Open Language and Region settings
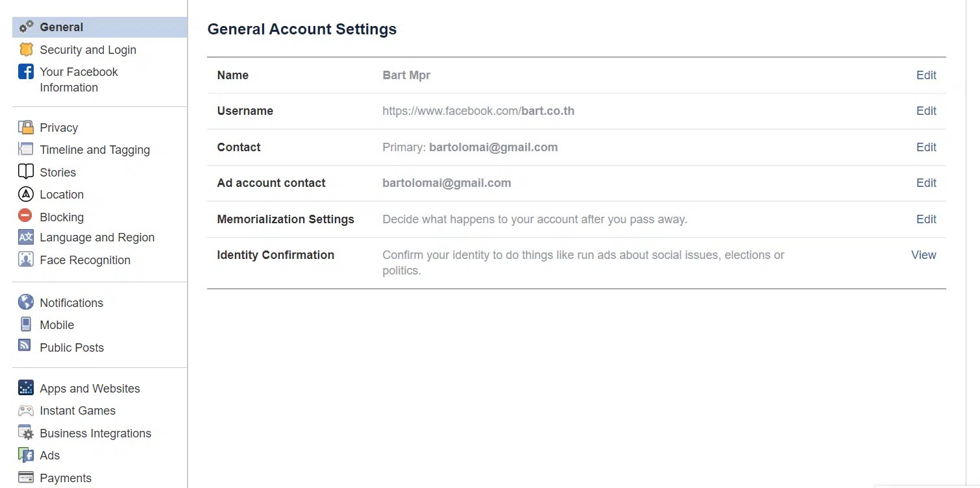 [x=97, y=238]
